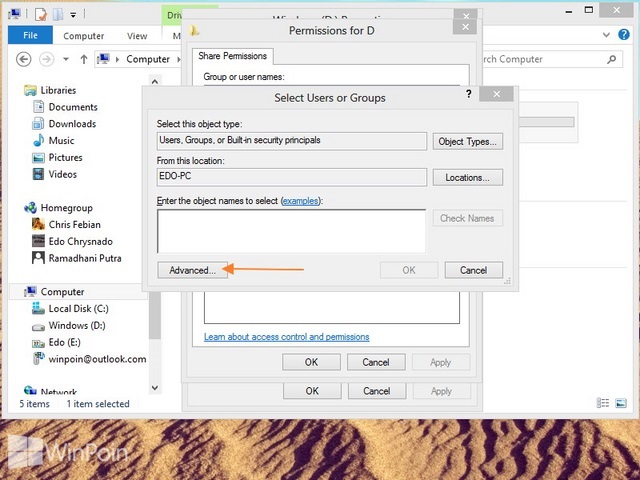This screenshot has height=480, width=640.
Task: Select Computer in navigation pane
Action: [x=62, y=292]
